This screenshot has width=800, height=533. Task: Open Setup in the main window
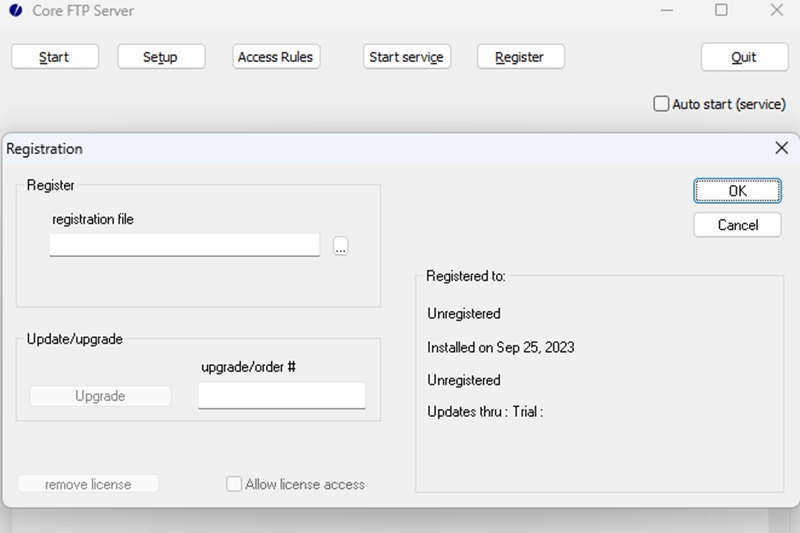[161, 57]
